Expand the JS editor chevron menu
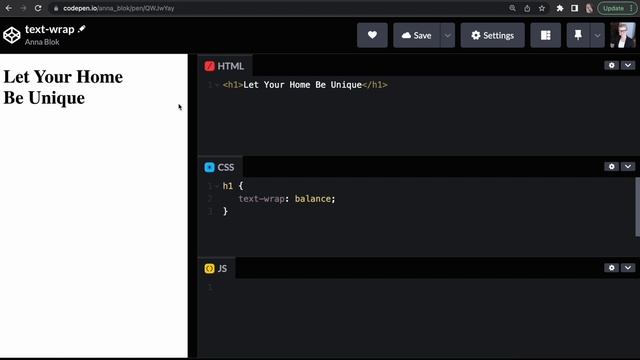This screenshot has width=640, height=360. (628, 268)
